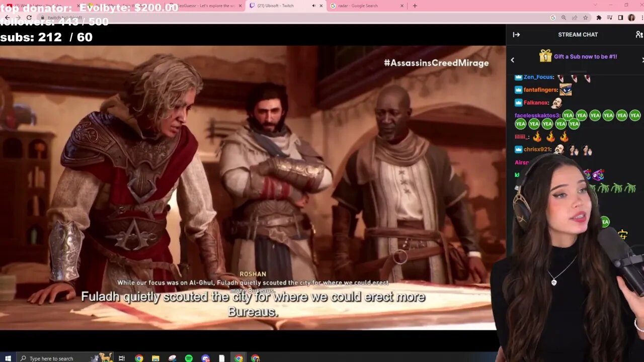This screenshot has height=362, width=644.
Task: Bookmark this page with star icon
Action: (x=585, y=18)
